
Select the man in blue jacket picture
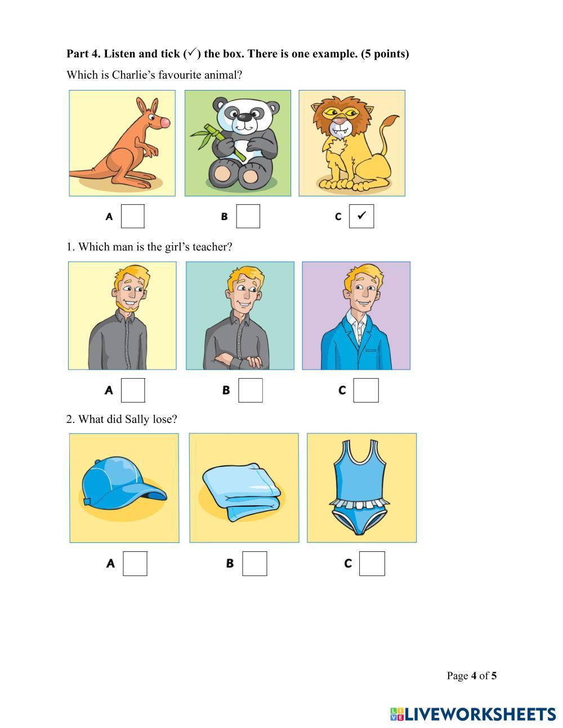click(356, 316)
